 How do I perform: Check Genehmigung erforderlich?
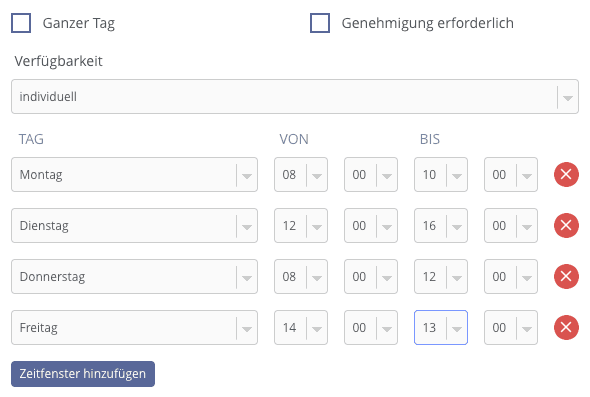click(x=320, y=23)
